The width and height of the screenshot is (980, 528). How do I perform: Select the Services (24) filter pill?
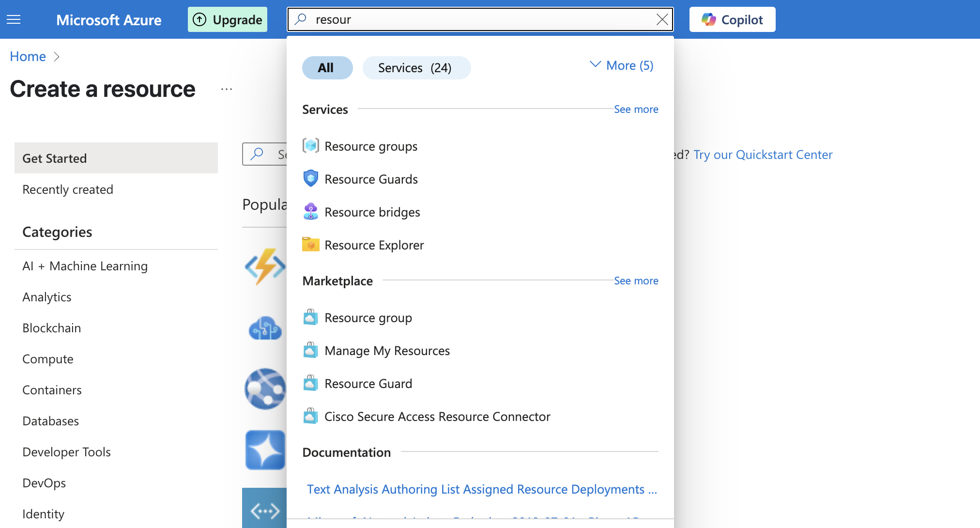coord(416,68)
